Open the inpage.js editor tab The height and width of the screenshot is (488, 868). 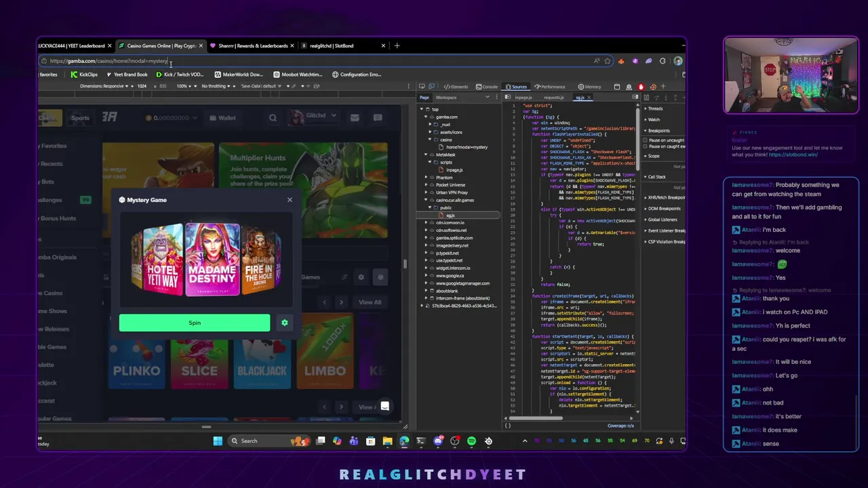pyautogui.click(x=523, y=98)
